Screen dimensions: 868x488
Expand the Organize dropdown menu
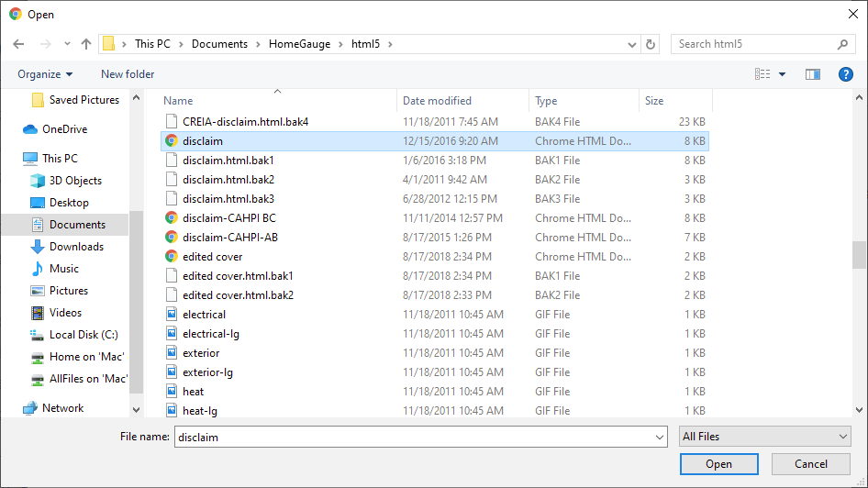[x=44, y=74]
